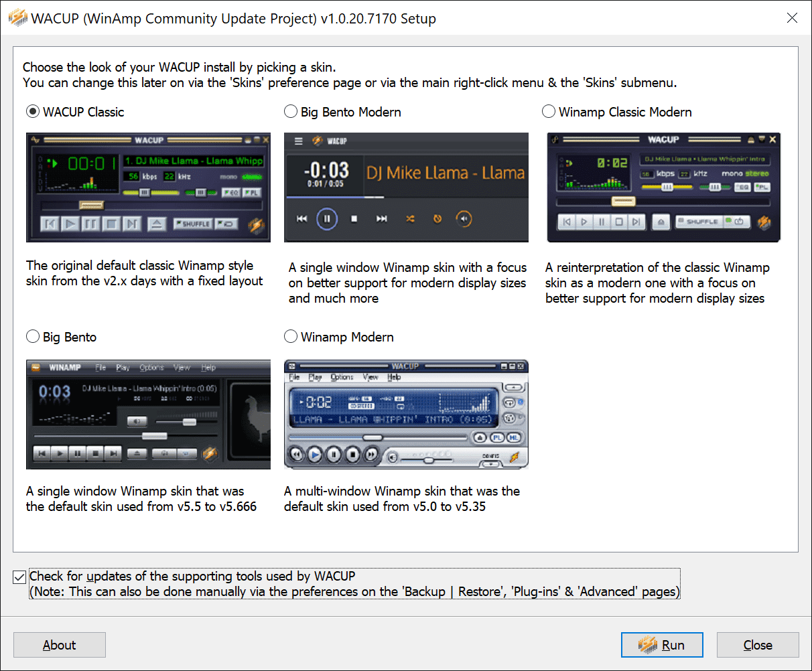Viewport: 812px width, 671px height.
Task: Click the WACUP Classic skin preview image
Action: point(149,188)
